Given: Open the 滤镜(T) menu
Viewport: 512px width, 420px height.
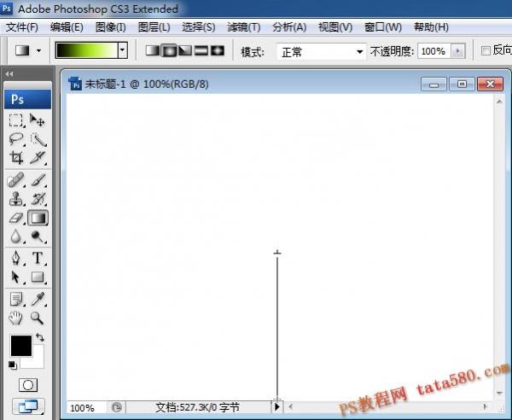Looking at the screenshot, I should coord(243,27).
